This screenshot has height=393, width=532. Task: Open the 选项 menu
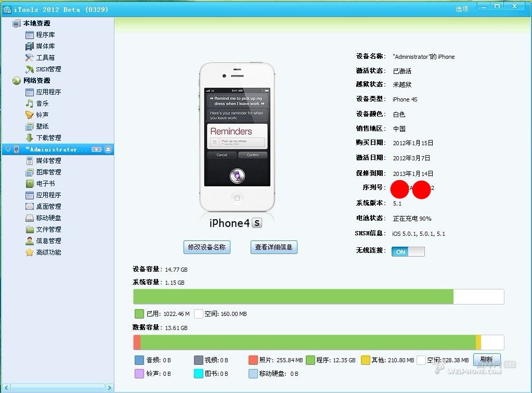[461, 9]
